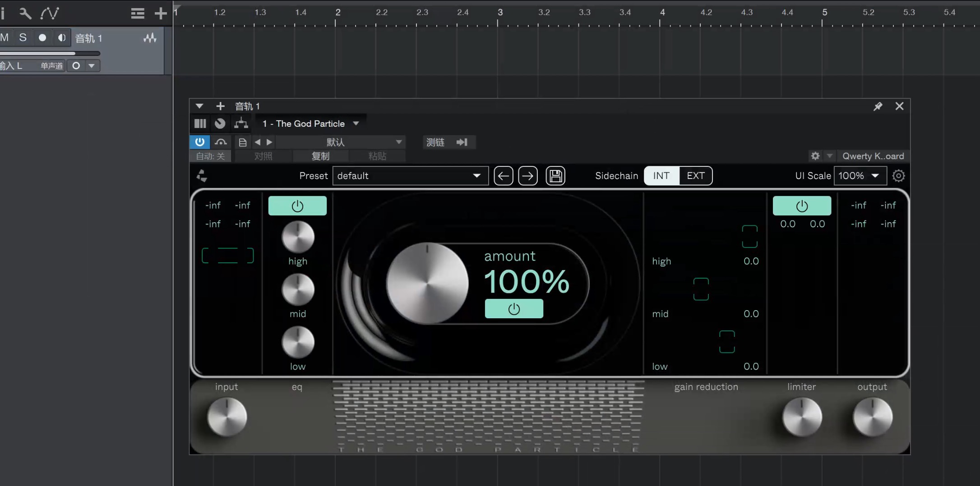980x486 pixels.
Task: Expand the UI Scale 100% dropdown
Action: coord(860,176)
